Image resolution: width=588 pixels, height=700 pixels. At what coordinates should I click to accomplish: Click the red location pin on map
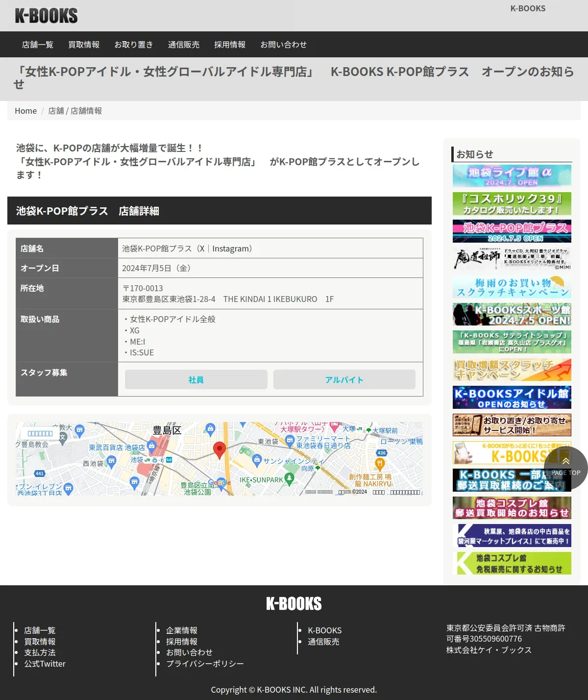pos(220,450)
